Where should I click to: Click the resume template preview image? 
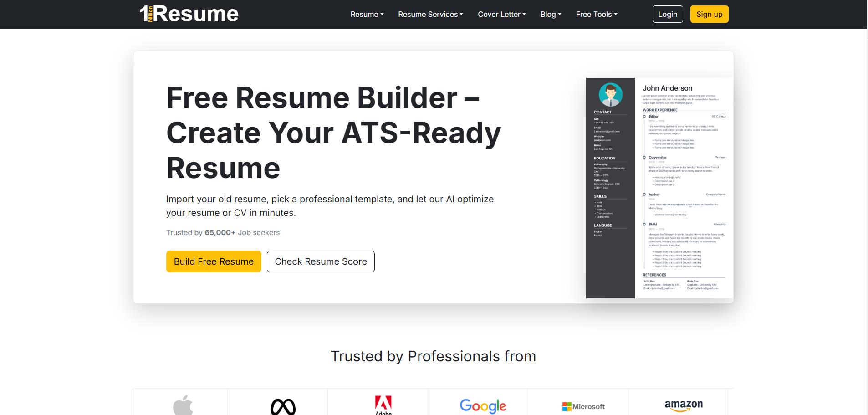pyautogui.click(x=659, y=188)
